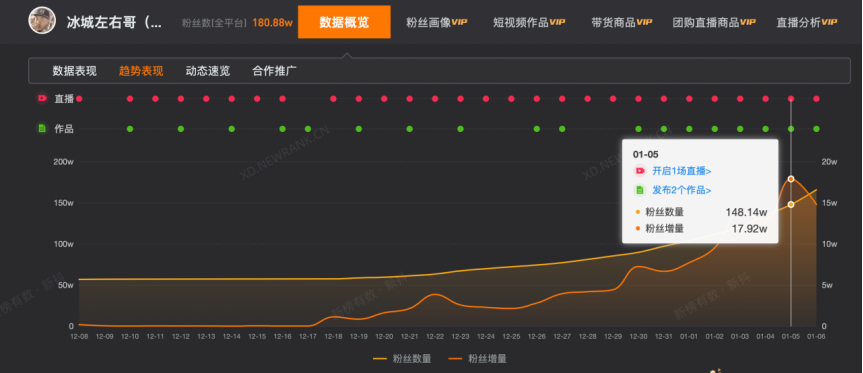This screenshot has width=863, height=373.
Task: Open the 开启1场直播 link in tooltip
Action: tap(682, 171)
